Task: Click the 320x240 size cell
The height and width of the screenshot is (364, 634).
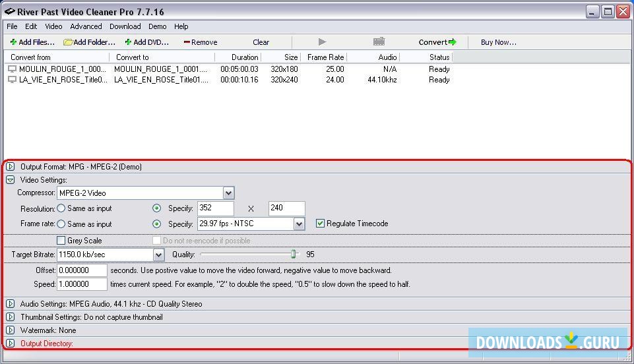Action: tap(284, 80)
